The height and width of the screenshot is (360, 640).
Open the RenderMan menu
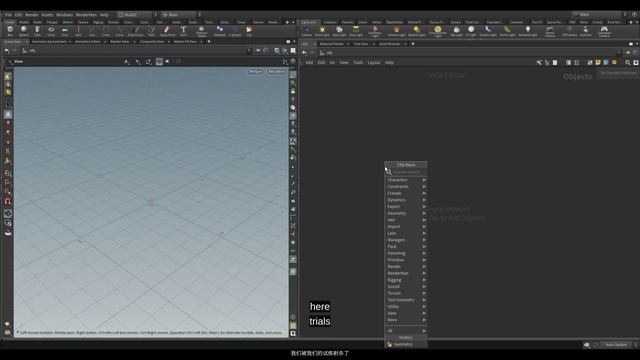click(x=86, y=15)
